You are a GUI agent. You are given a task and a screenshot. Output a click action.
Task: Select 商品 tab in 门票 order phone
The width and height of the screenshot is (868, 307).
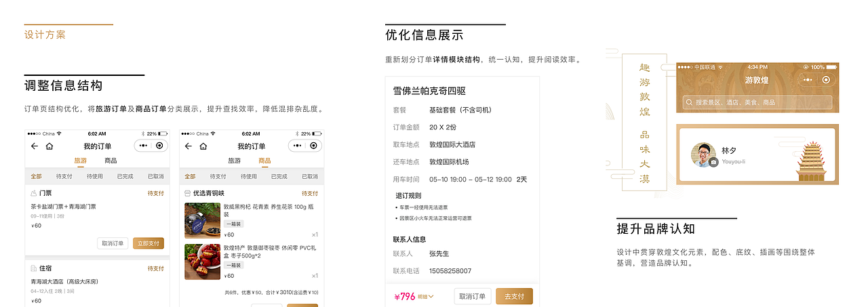(111, 161)
